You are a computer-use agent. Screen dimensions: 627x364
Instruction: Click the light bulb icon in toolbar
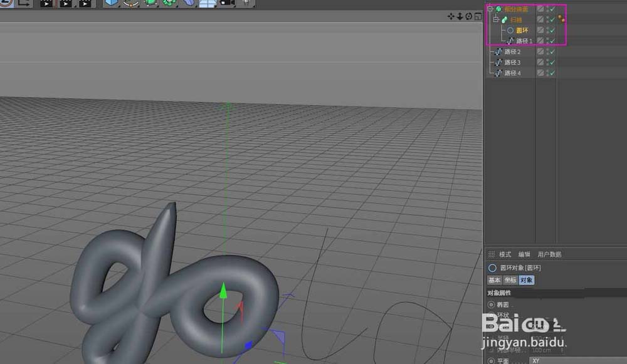246,3
